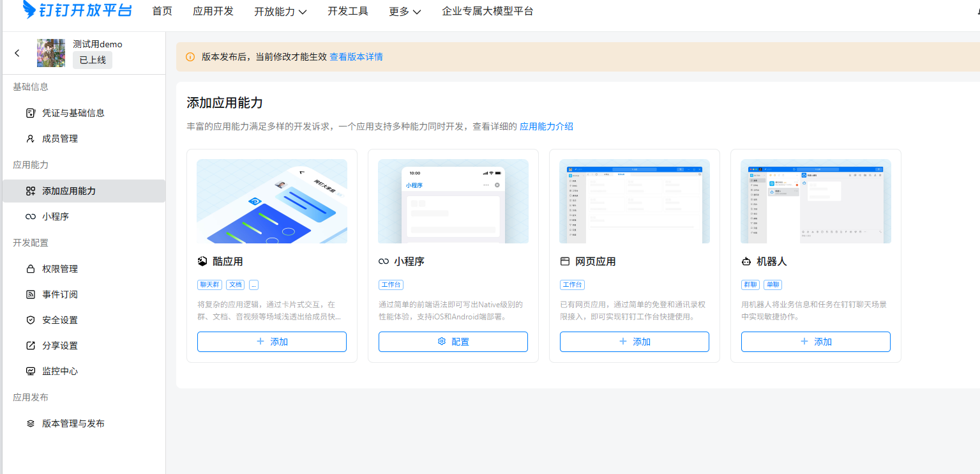Click the 添加应用能力 grid-plus icon
This screenshot has width=980, height=474.
coord(30,191)
